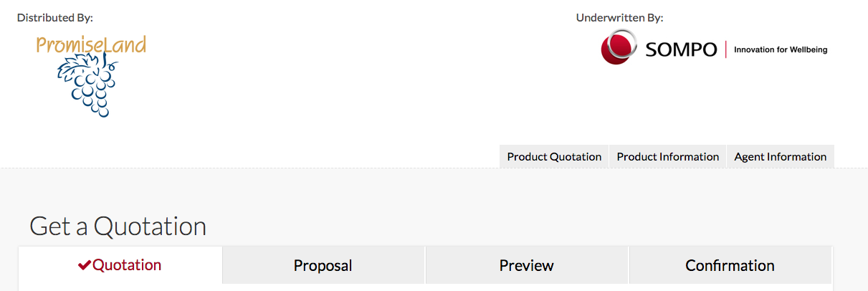
Task: Select the Confirmation step tab
Action: pyautogui.click(x=730, y=266)
